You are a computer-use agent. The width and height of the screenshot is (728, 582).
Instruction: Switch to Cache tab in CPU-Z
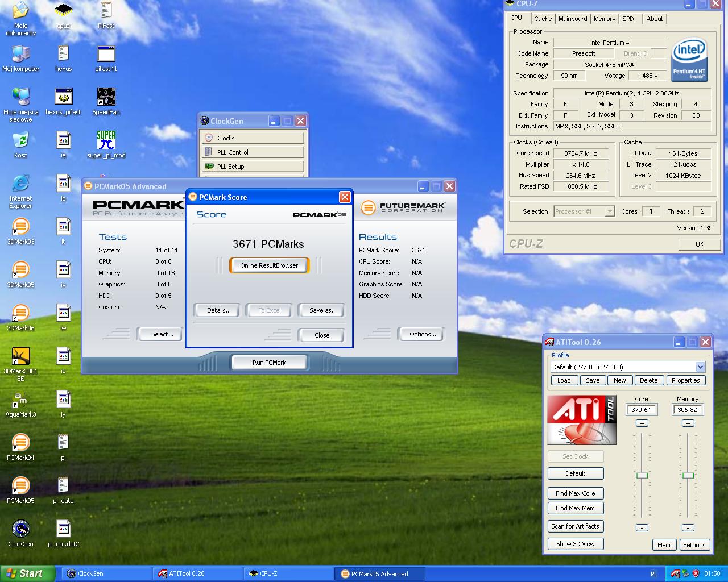543,19
